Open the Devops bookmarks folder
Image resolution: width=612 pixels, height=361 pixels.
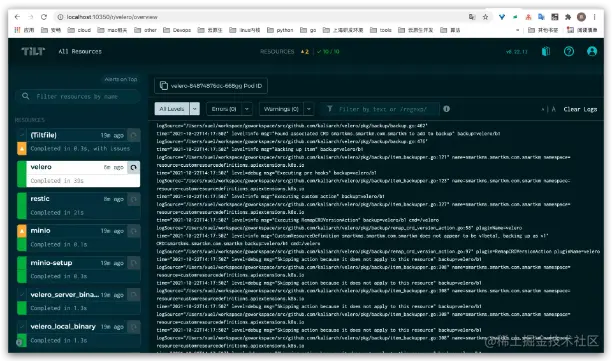[177, 30]
